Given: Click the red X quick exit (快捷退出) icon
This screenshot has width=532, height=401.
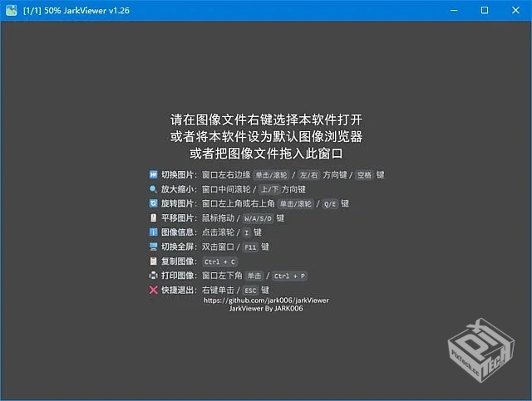Looking at the screenshot, I should [153, 290].
